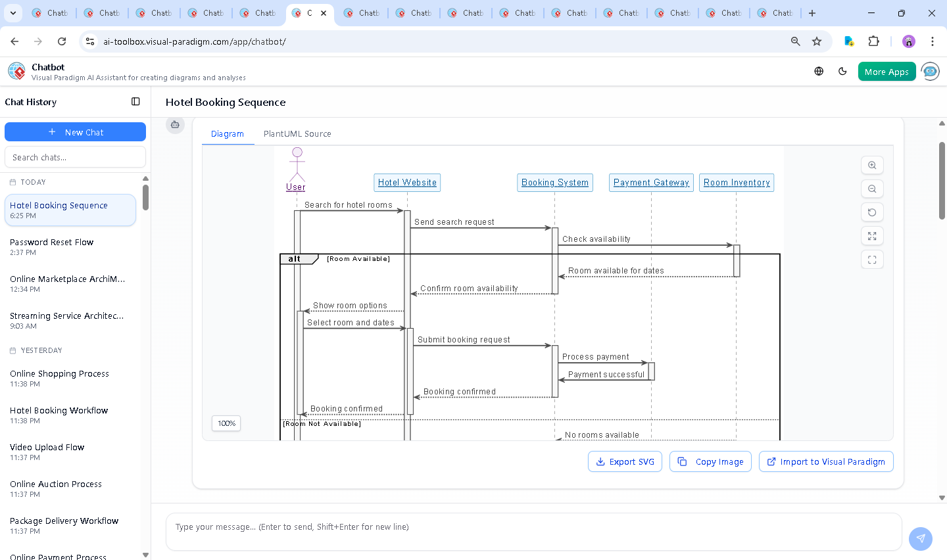Zoom in on the diagram
The image size is (947, 560).
(872, 166)
